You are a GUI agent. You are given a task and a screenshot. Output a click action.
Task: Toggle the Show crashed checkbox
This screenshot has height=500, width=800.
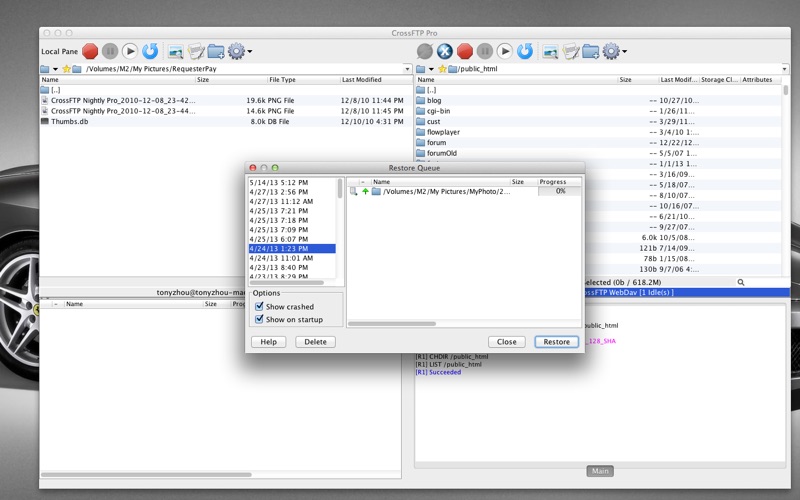[x=259, y=307]
